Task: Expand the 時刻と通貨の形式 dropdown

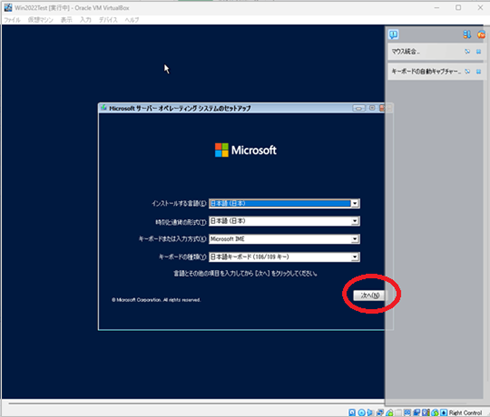Action: coord(355,221)
